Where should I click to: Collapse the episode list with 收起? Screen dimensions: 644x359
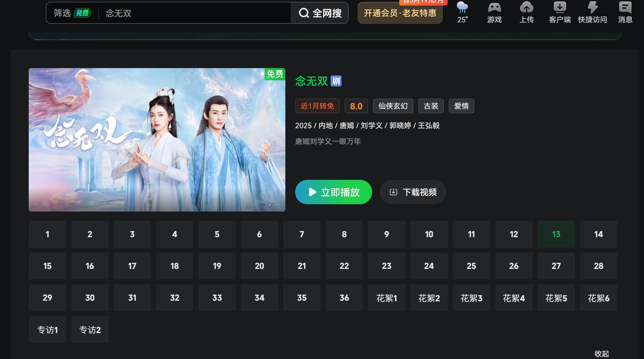(602, 354)
